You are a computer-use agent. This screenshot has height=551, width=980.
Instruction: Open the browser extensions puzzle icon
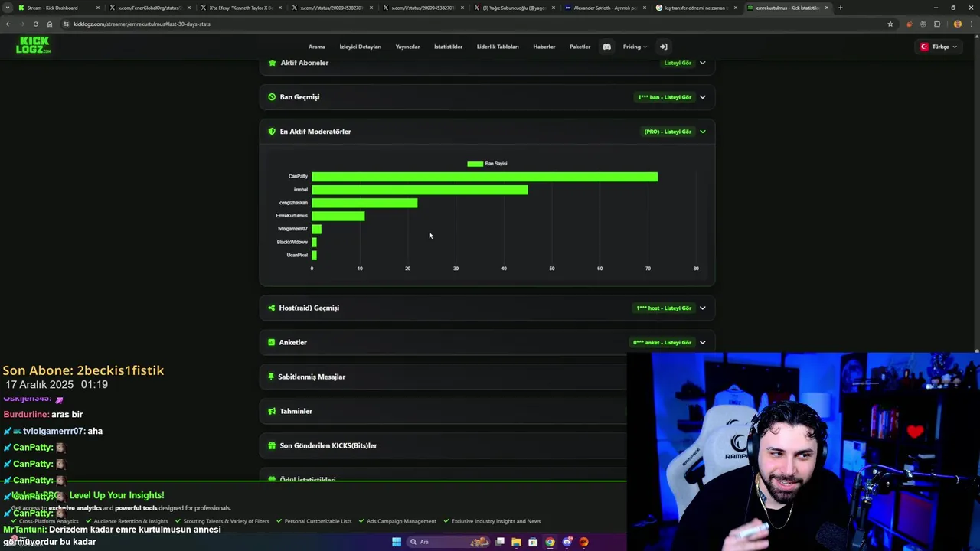(937, 24)
